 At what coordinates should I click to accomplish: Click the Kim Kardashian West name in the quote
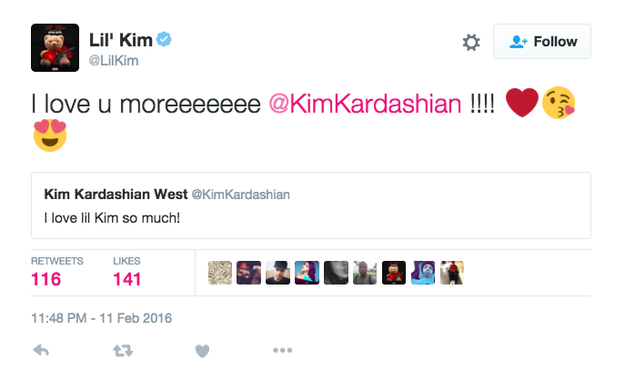[x=116, y=194]
